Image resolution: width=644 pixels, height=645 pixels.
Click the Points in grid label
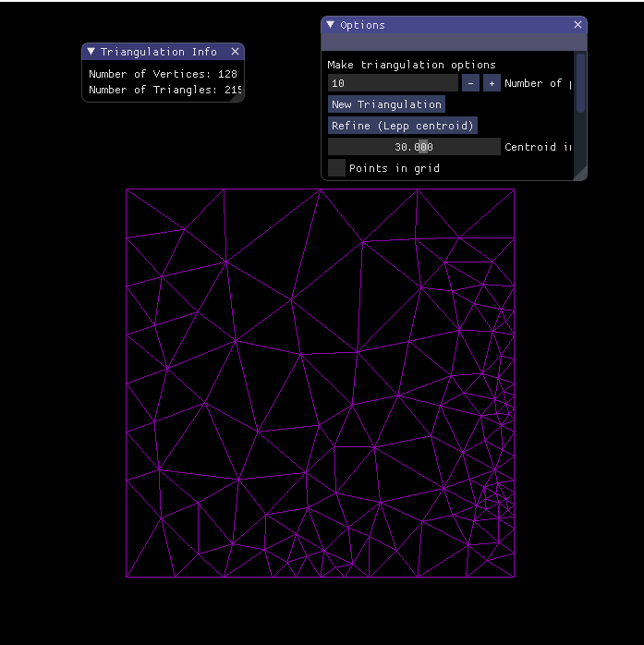[395, 168]
